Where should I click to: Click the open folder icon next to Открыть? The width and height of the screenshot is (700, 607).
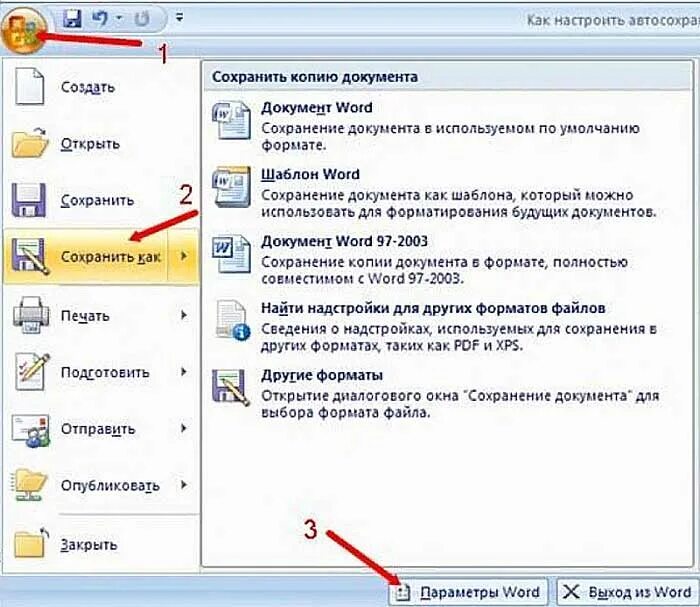(29, 142)
